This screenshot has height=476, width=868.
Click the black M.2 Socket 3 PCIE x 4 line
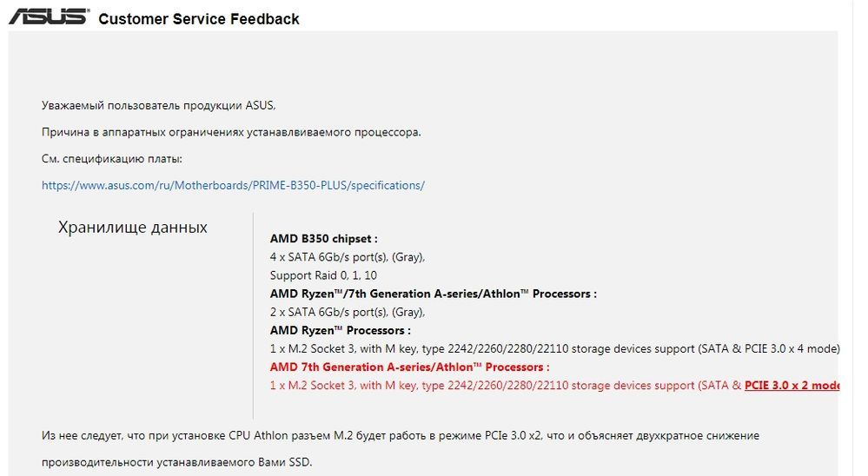pos(554,348)
